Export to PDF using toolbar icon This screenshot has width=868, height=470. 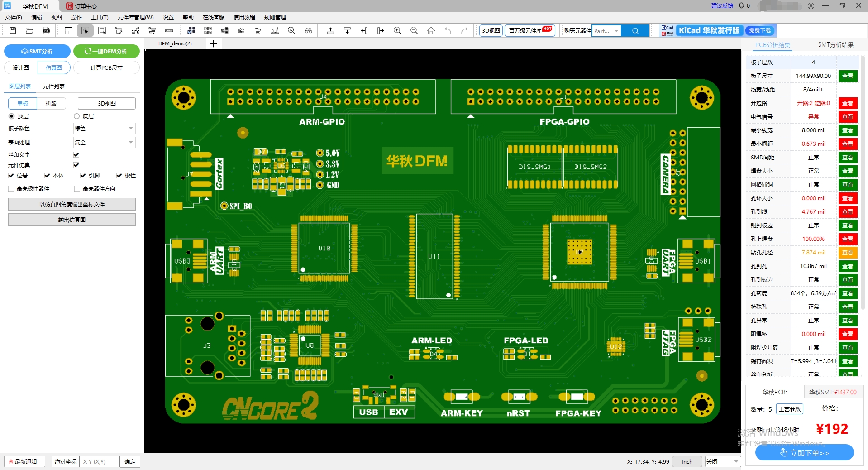click(46, 30)
